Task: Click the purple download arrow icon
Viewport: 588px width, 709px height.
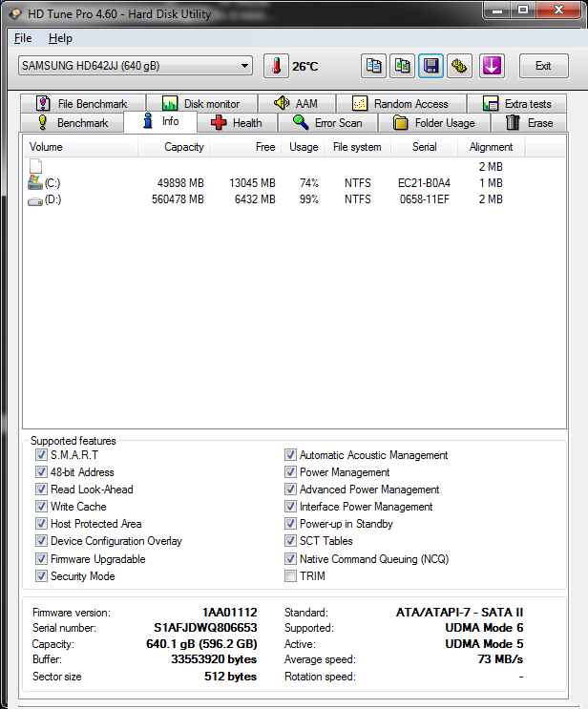Action: (492, 66)
